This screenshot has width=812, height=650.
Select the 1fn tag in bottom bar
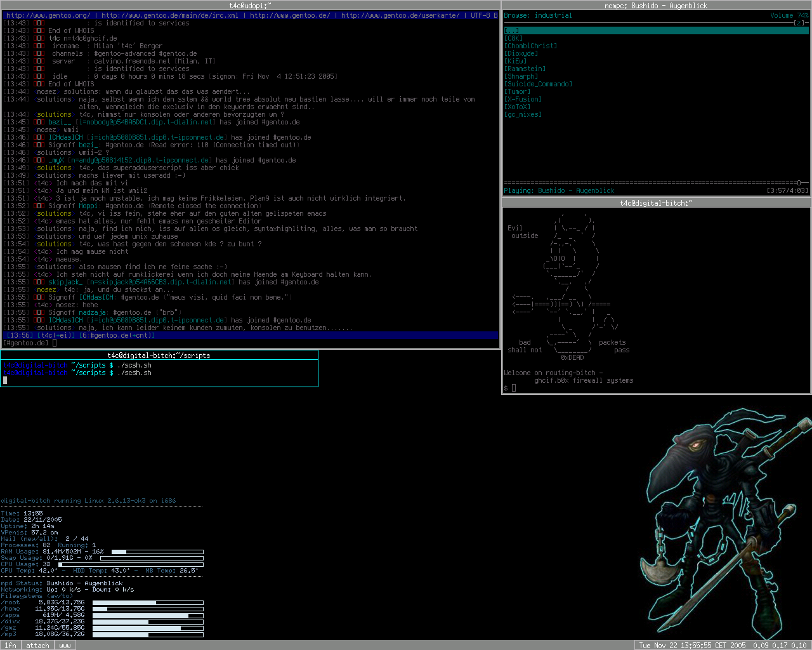tap(11, 645)
